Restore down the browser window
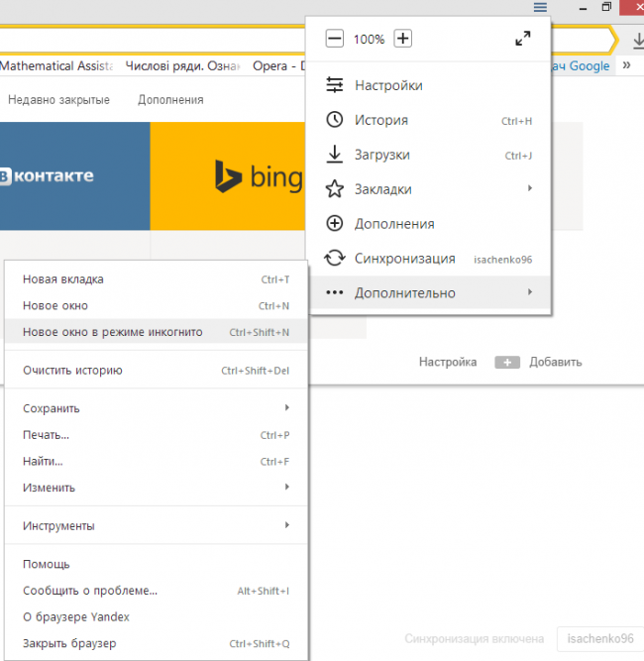Screen dimensions: 644x661 tap(606, 7)
